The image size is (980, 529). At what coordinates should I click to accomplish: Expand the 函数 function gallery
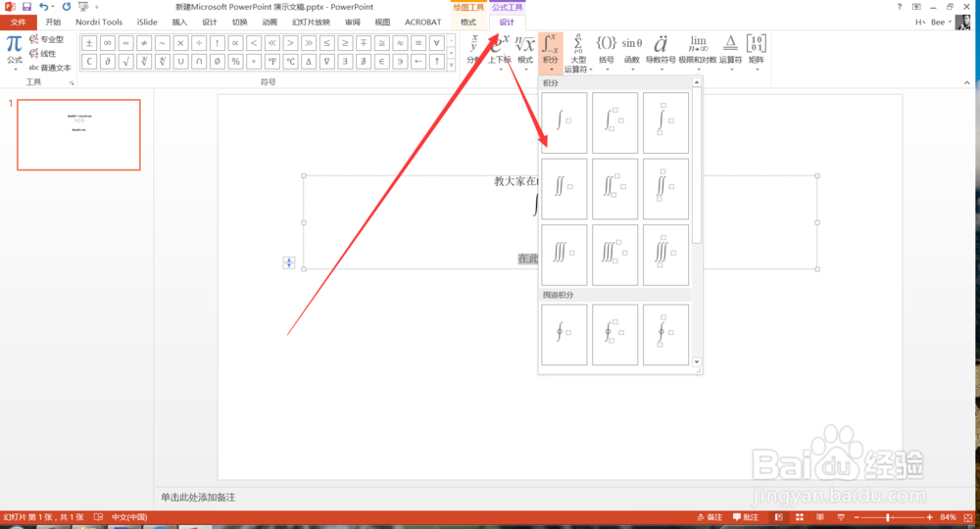coord(632,53)
